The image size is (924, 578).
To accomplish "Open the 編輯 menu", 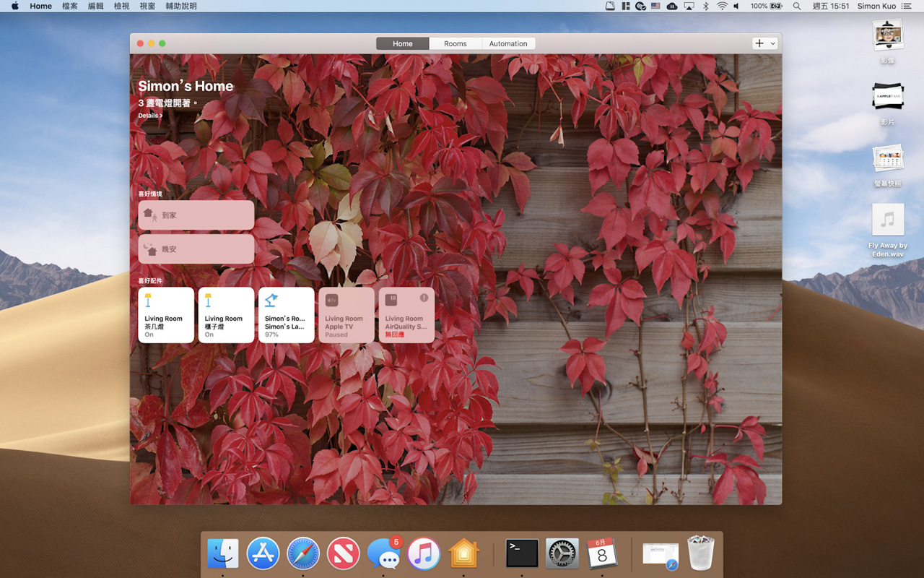I will click(x=95, y=6).
